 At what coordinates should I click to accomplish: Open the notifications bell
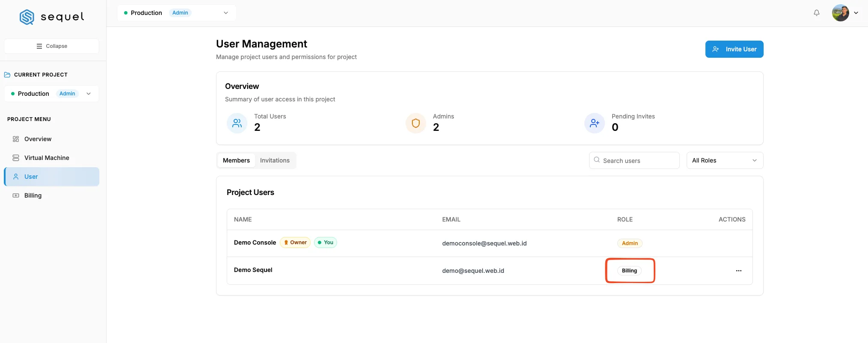[817, 13]
